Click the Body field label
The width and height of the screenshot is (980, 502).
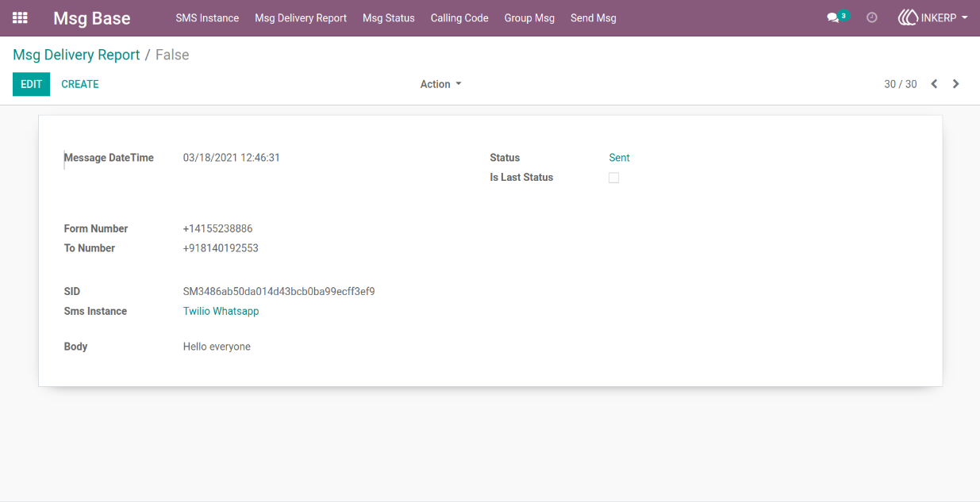point(76,347)
